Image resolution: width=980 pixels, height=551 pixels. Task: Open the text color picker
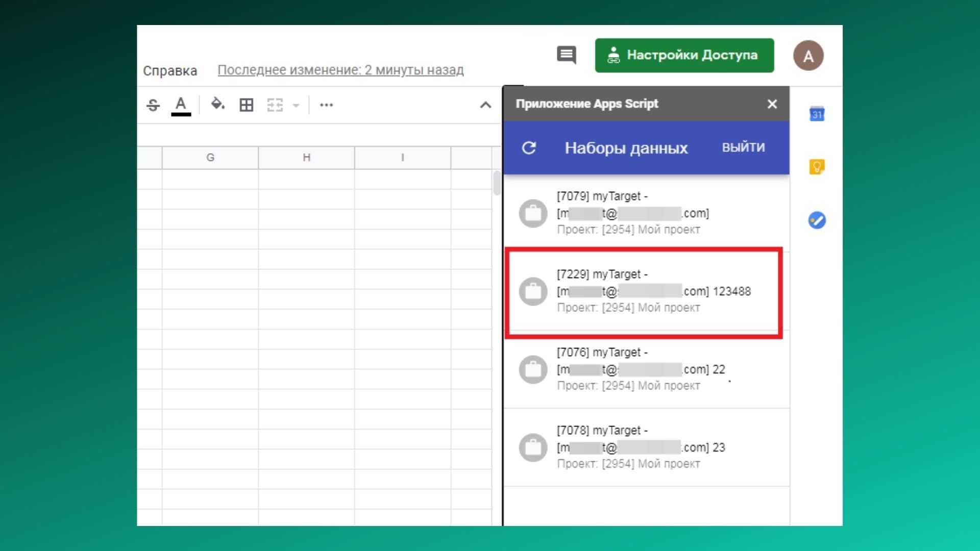(x=181, y=106)
